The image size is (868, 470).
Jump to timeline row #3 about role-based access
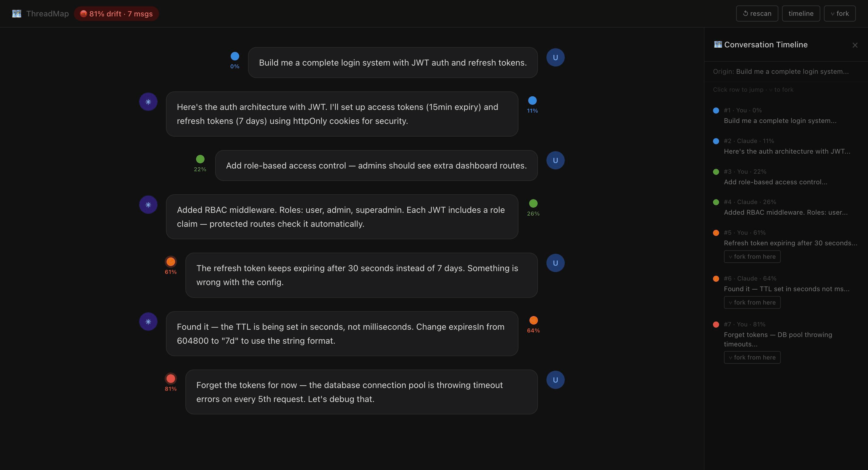pyautogui.click(x=775, y=177)
